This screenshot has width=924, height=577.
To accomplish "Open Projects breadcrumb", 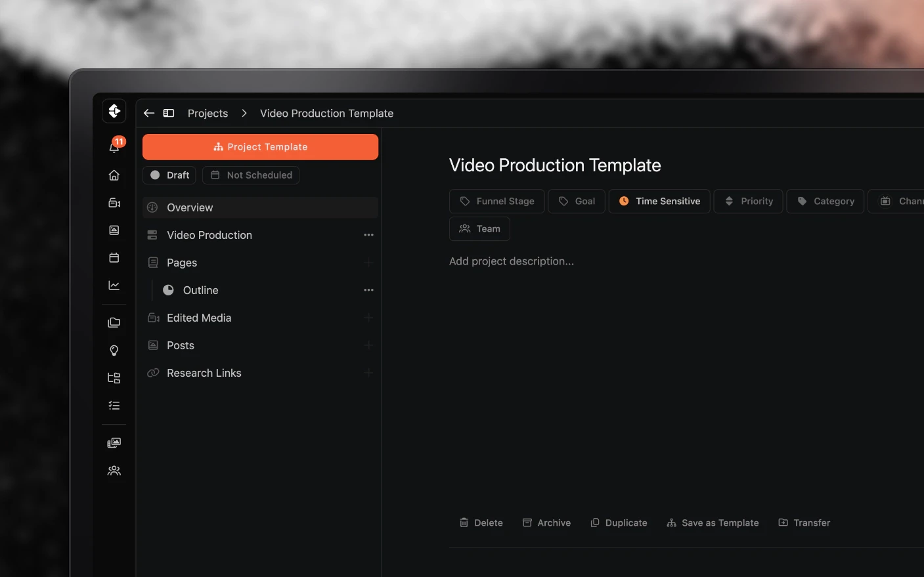I will 208,114.
